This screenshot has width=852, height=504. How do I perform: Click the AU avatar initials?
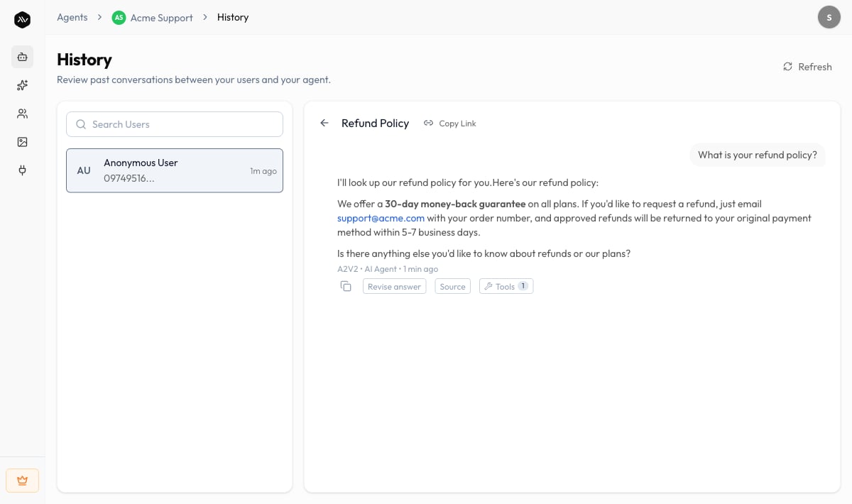pos(84,170)
